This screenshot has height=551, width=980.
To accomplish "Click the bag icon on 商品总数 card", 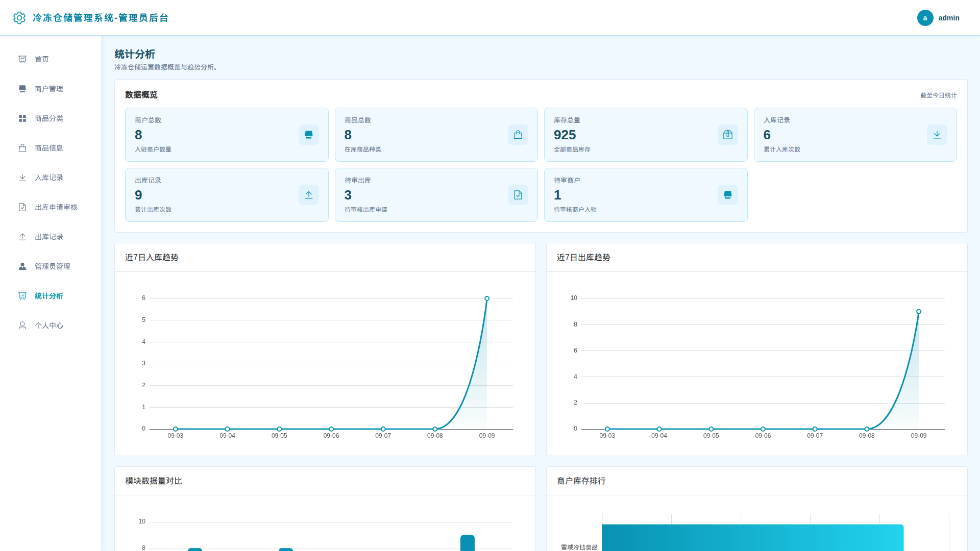I will 518,135.
